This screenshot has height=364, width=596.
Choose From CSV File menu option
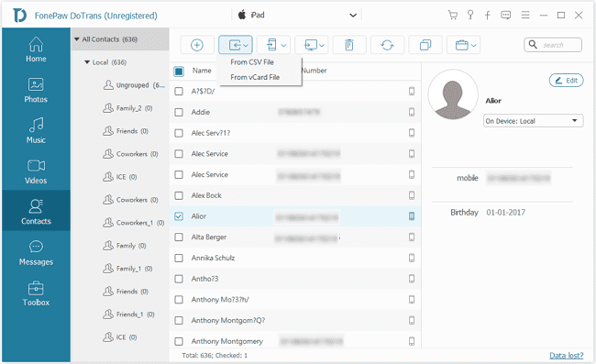pos(252,62)
